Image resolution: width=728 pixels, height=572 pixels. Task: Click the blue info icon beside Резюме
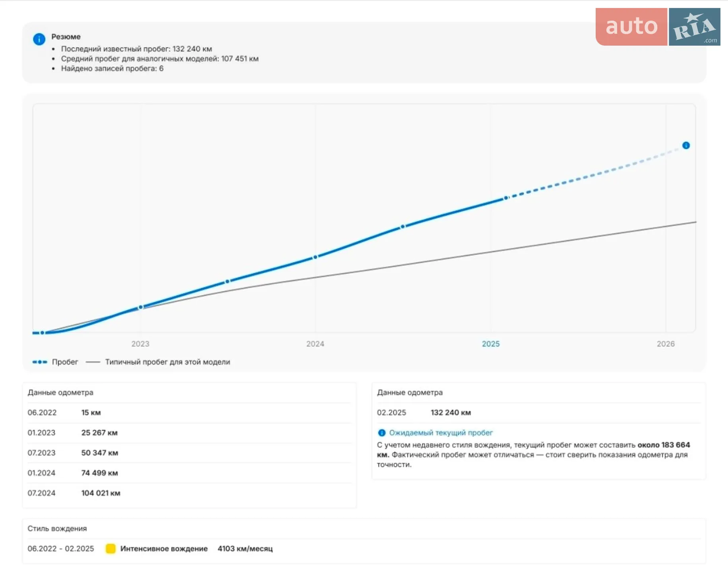coord(39,39)
